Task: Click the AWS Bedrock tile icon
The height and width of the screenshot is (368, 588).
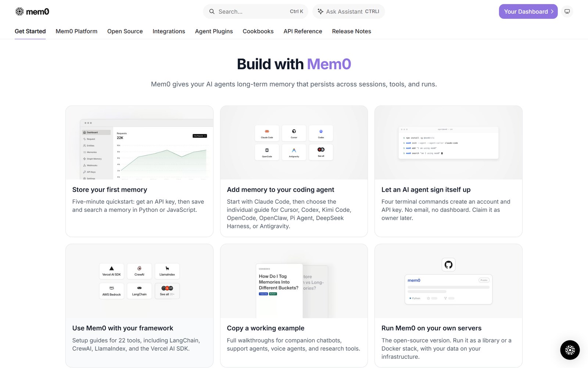Action: 112,288
